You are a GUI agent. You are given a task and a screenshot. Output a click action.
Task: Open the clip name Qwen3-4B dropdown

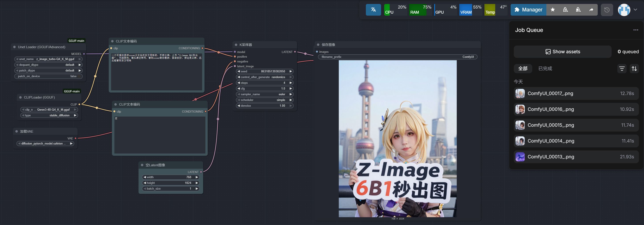pyautogui.click(x=49, y=110)
